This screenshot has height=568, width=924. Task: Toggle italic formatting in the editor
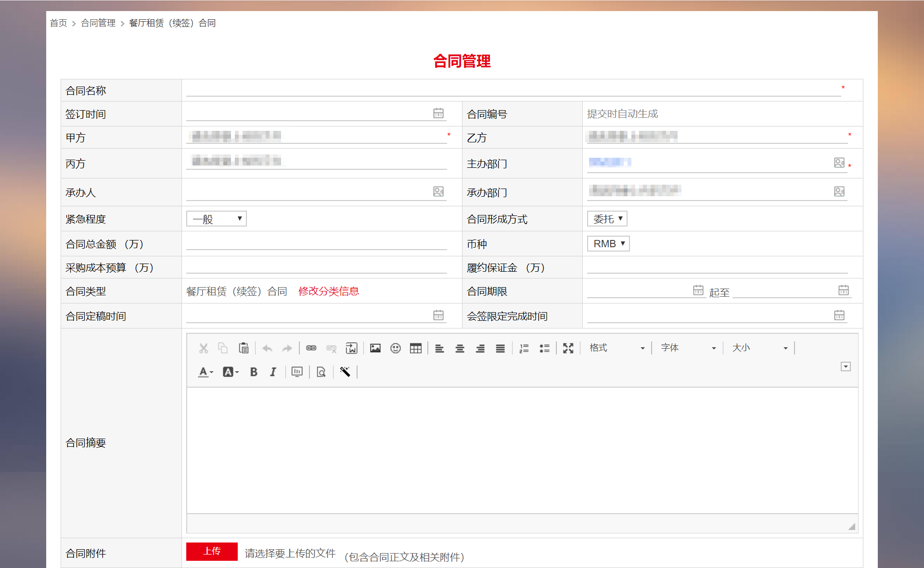[x=273, y=372]
